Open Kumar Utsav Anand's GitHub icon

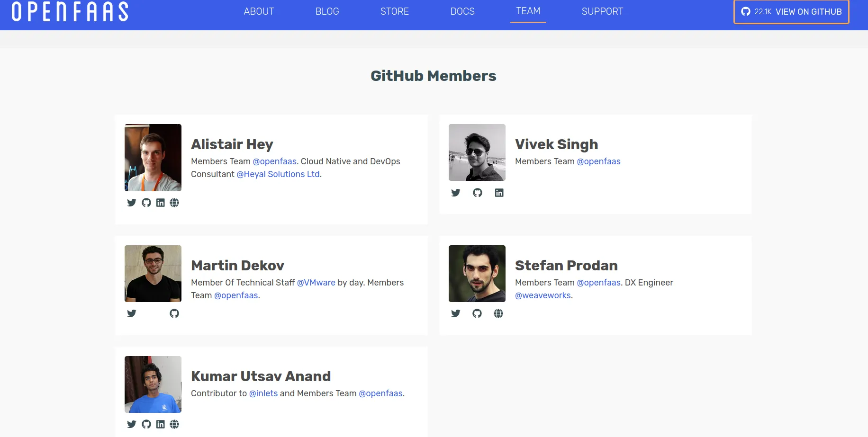[x=146, y=424]
